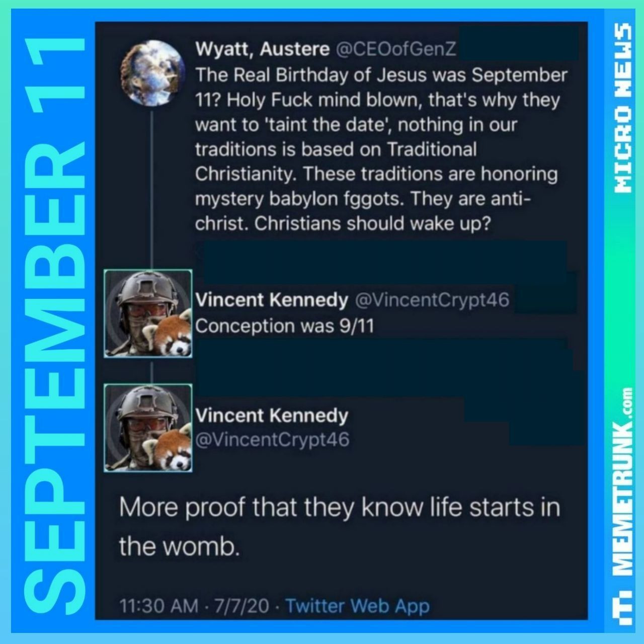644x644 pixels.
Task: Visit the @CEOofGenZ handle
Action: (x=395, y=49)
